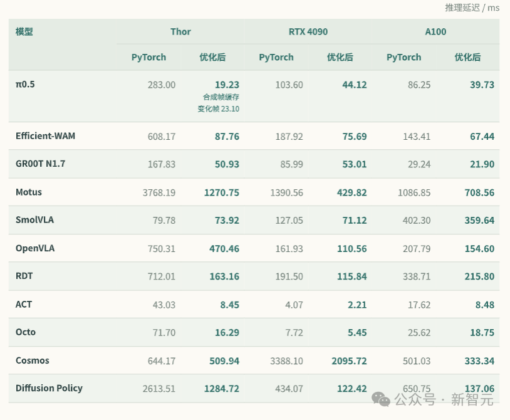Image resolution: width=510 pixels, height=420 pixels.
Task: Click the SmolVLA model name
Action: point(34,219)
